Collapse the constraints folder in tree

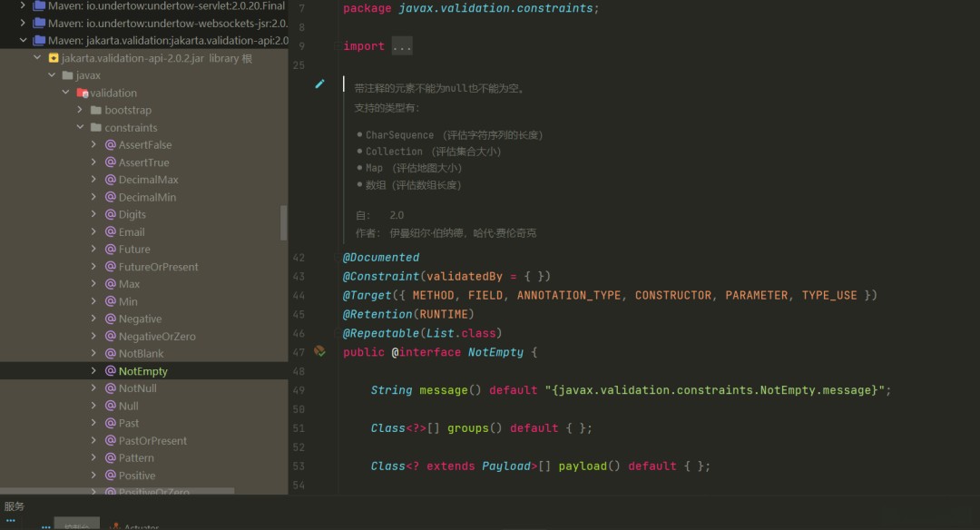click(x=81, y=128)
